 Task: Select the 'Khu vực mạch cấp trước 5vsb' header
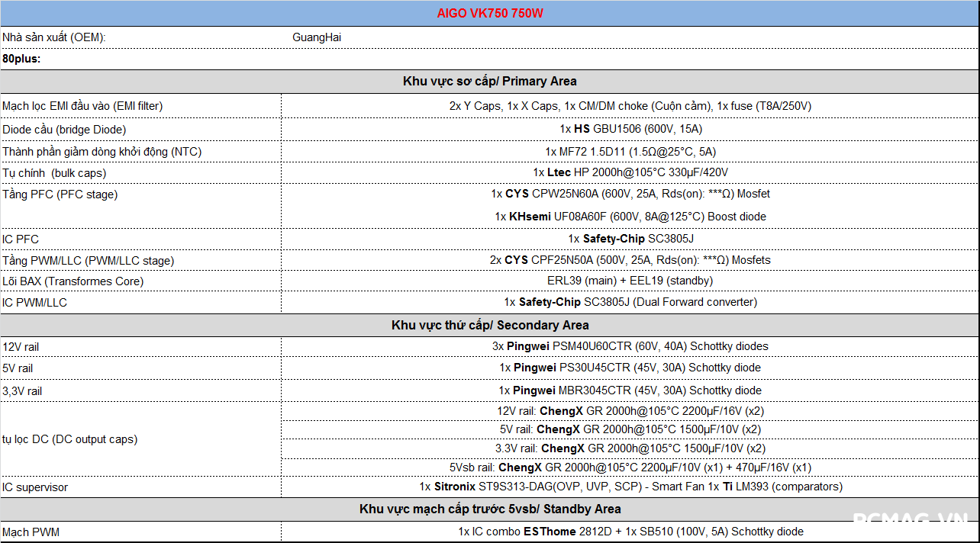click(490, 509)
